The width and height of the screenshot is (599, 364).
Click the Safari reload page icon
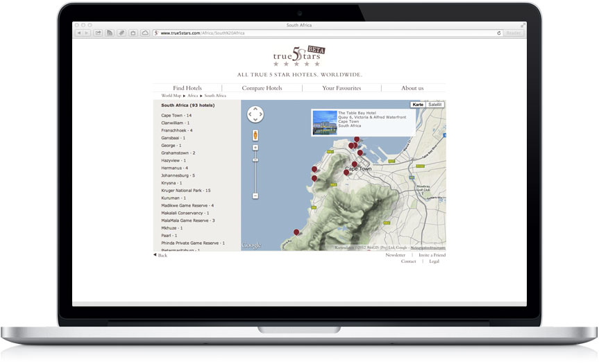click(x=499, y=33)
